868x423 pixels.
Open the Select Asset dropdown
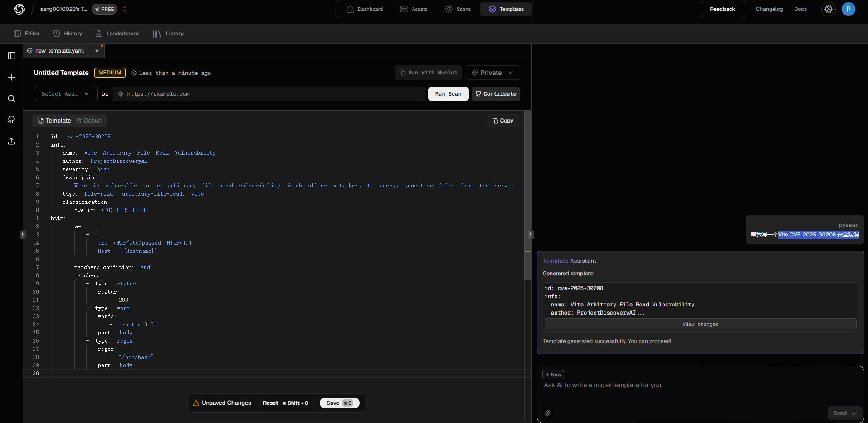tap(65, 94)
